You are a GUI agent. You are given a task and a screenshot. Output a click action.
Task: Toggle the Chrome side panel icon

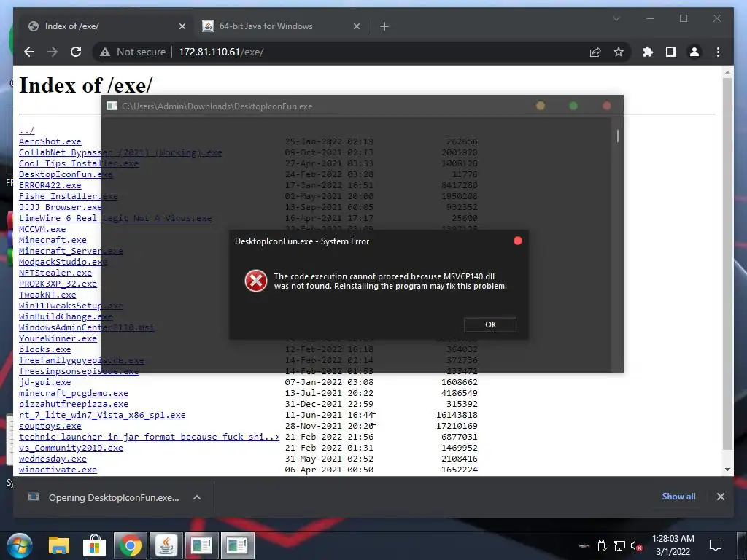pyautogui.click(x=671, y=52)
